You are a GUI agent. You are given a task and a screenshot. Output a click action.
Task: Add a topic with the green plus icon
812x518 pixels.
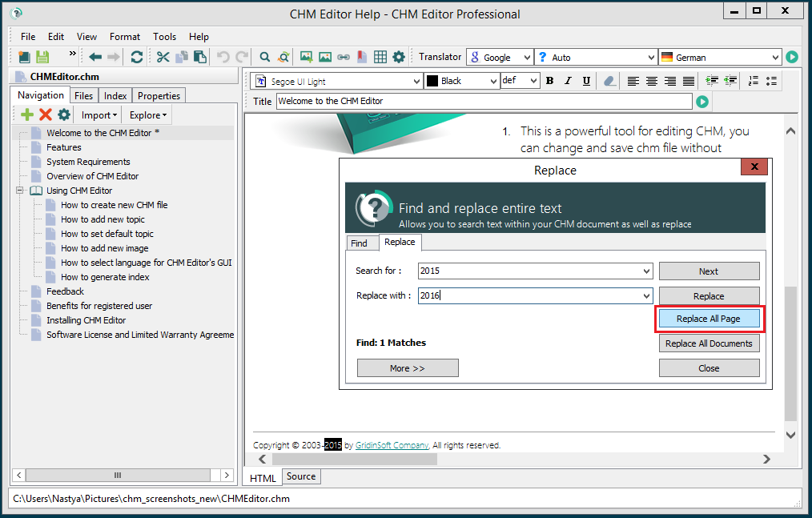click(x=27, y=114)
